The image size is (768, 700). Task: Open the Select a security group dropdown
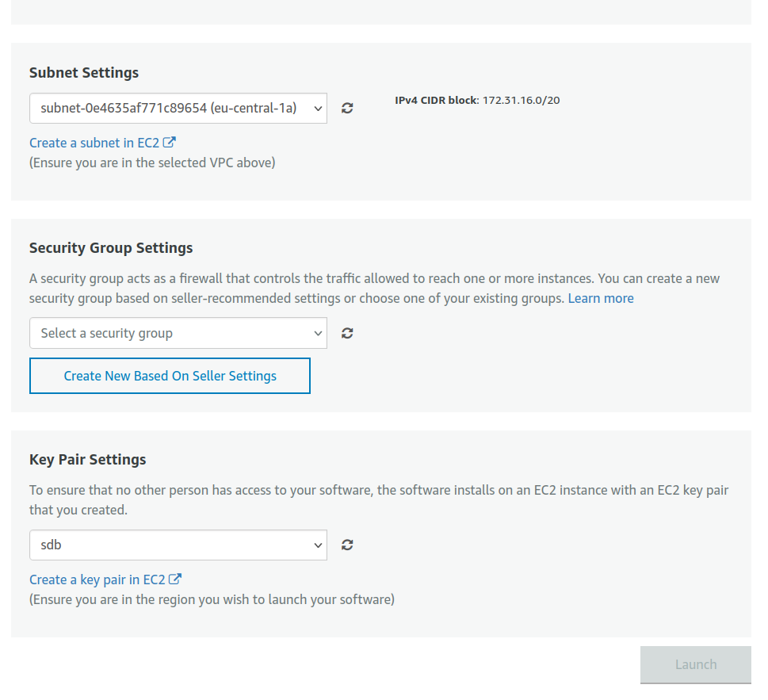178,334
